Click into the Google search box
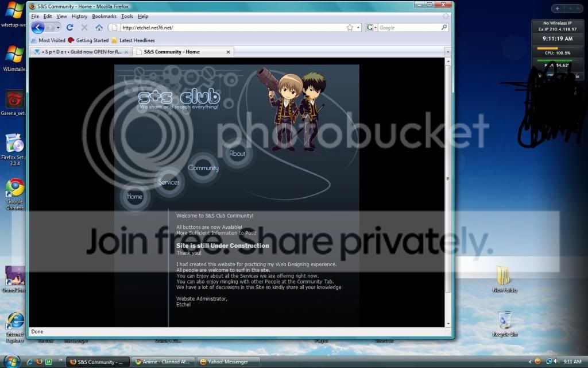 pos(409,28)
